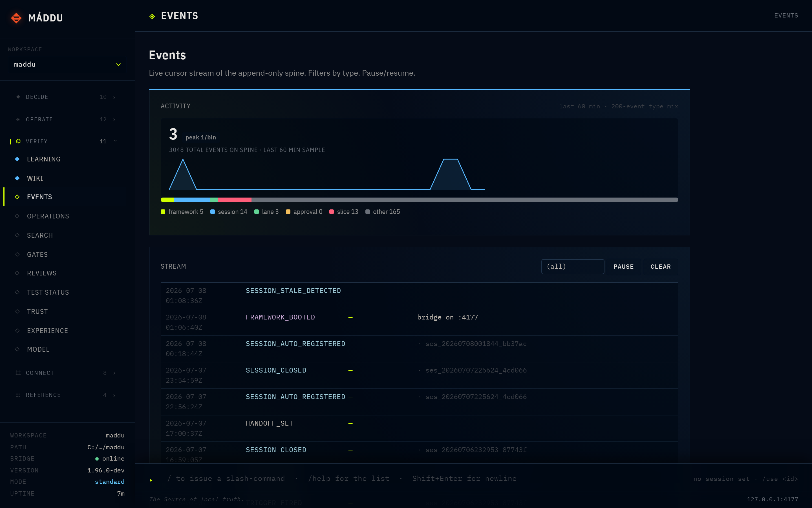This screenshot has height=508, width=812.
Task: Click the SESSION_STALE_DETECTED event row
Action: click(x=420, y=296)
